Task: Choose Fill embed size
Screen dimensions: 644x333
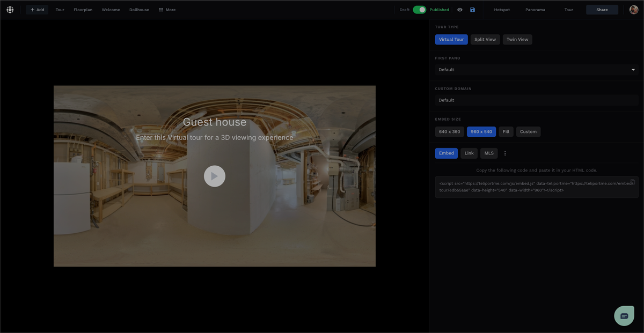Action: [506, 131]
